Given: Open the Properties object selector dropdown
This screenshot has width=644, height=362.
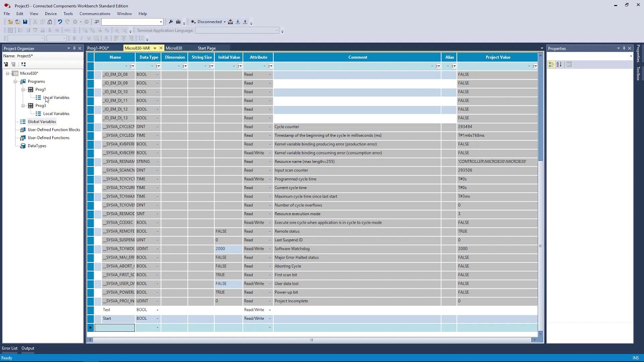Looking at the screenshot, I should [x=631, y=56].
